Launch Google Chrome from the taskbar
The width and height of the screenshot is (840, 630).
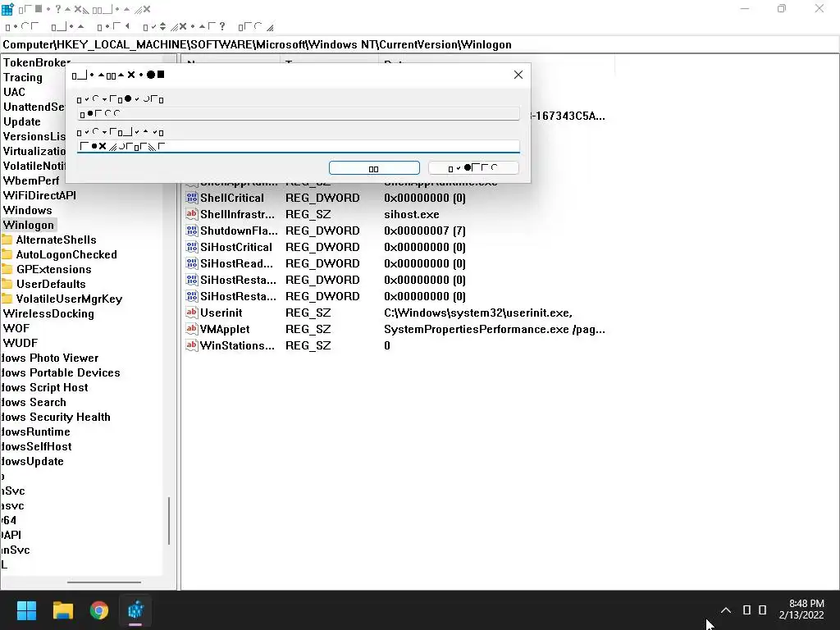(99, 610)
